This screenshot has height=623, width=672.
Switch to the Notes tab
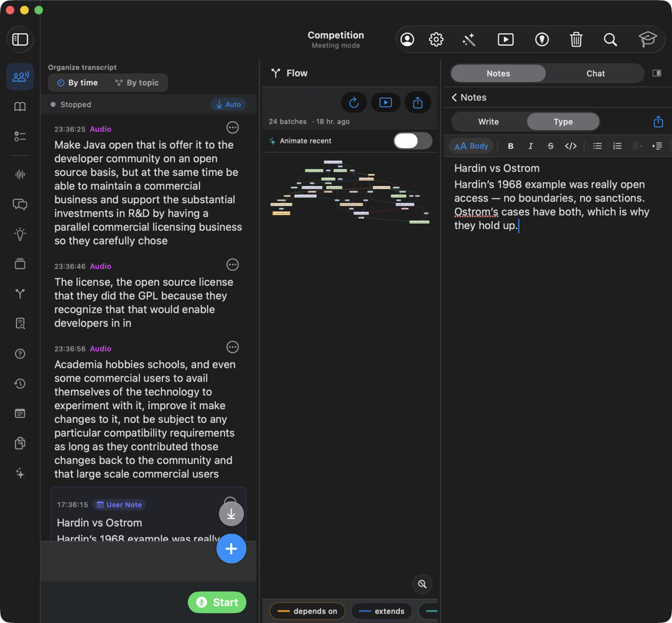(498, 73)
